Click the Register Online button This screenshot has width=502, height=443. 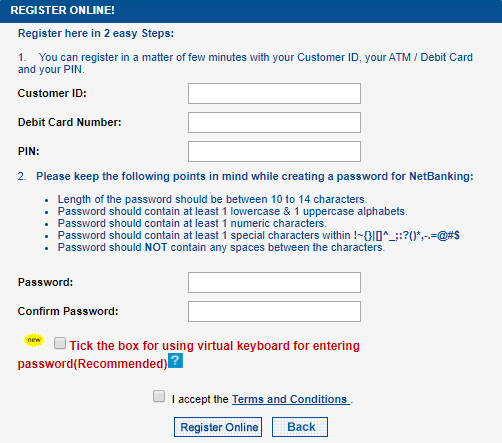[x=218, y=427]
